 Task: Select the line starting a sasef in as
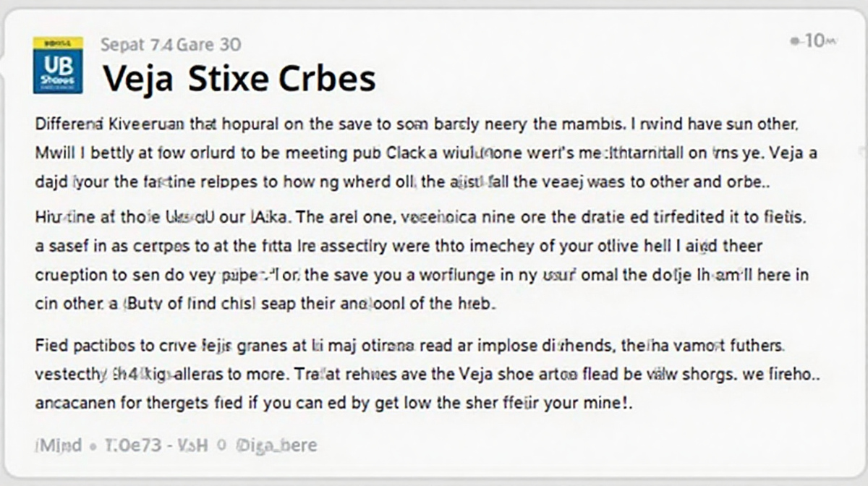[398, 246]
